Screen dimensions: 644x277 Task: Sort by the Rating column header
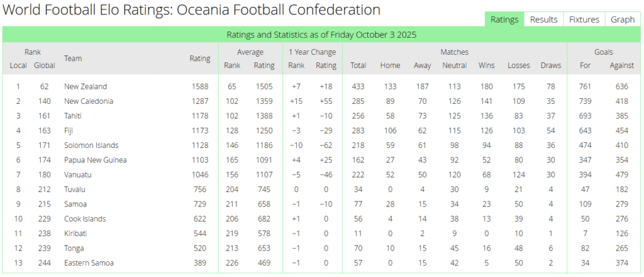pos(200,59)
